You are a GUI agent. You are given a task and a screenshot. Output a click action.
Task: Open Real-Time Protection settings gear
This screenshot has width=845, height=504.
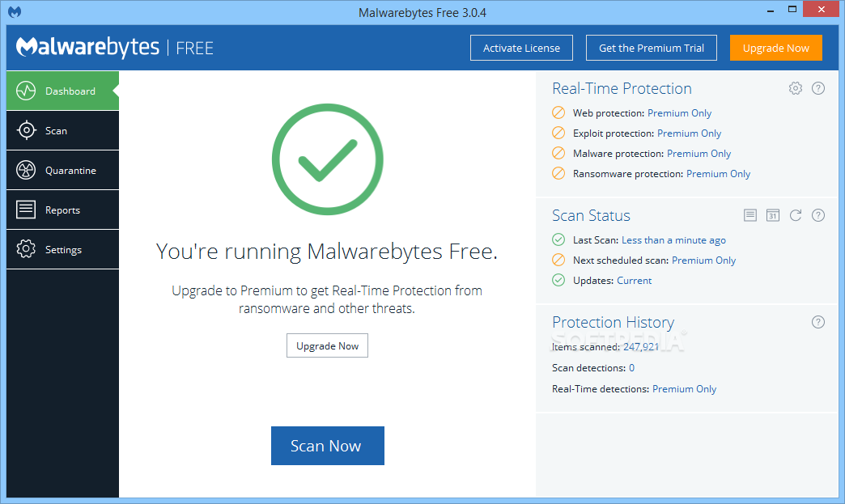pos(795,88)
